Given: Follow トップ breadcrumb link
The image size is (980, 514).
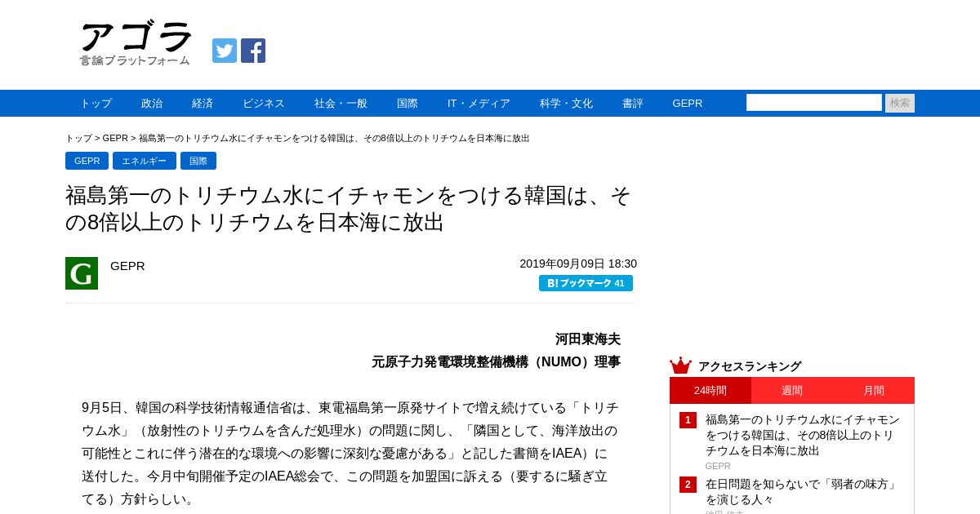Looking at the screenshot, I should tap(78, 138).
